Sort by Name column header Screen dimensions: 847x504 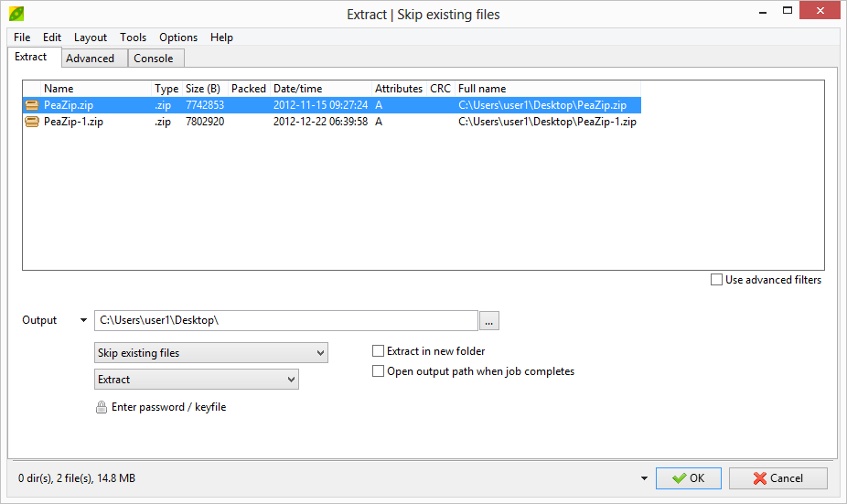(x=96, y=89)
